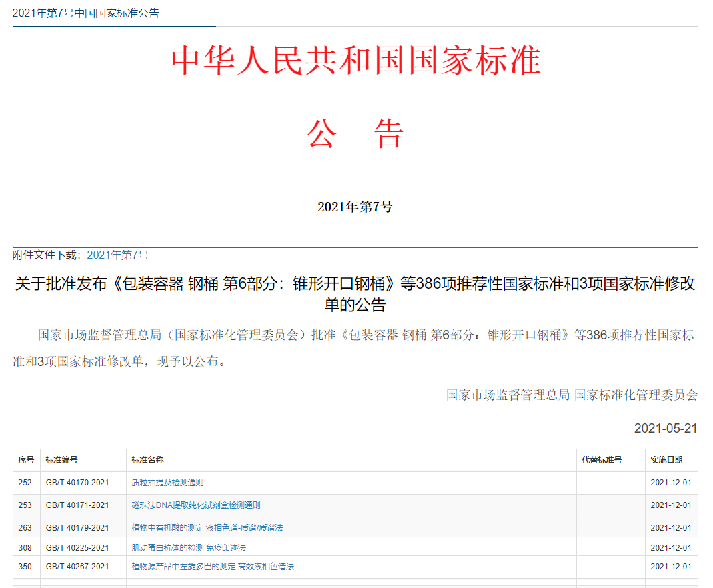Image resolution: width=713 pixels, height=588 pixels.
Task: Select the GB/T 40225-2021 standard number cell
Action: (x=77, y=548)
